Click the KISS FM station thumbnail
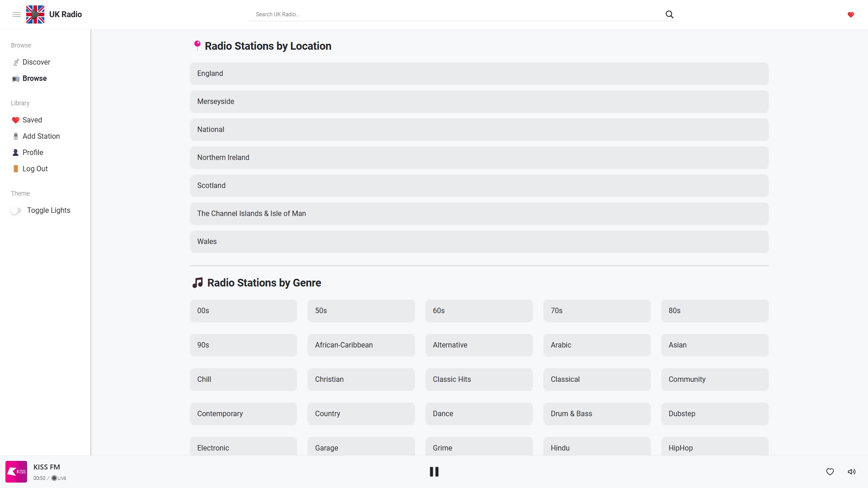The height and width of the screenshot is (488, 868). pos(16,472)
